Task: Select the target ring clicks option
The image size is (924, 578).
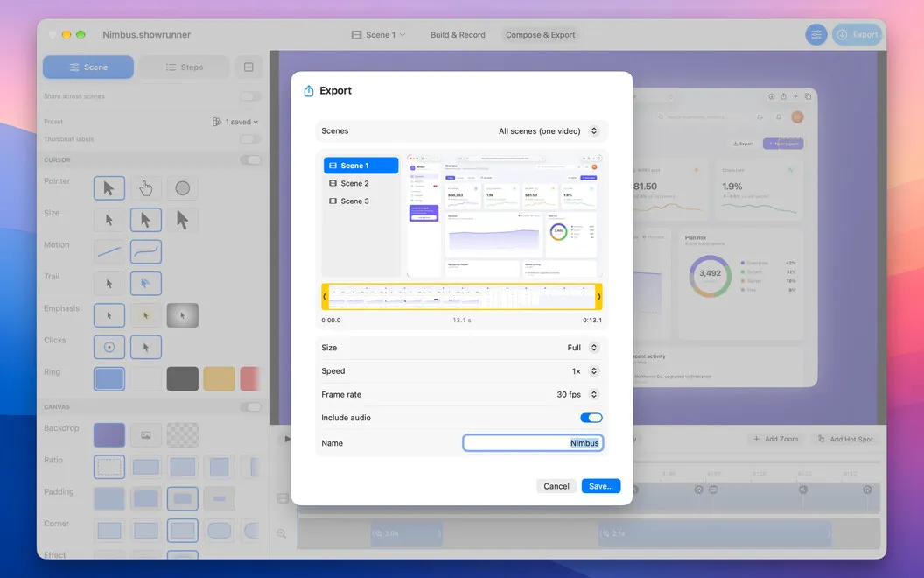Action: pos(109,348)
